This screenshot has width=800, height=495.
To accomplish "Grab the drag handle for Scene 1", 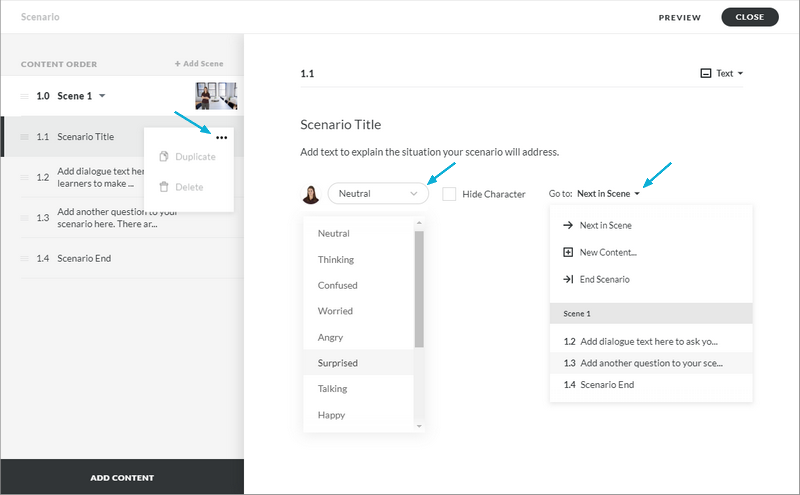I will tap(24, 96).
